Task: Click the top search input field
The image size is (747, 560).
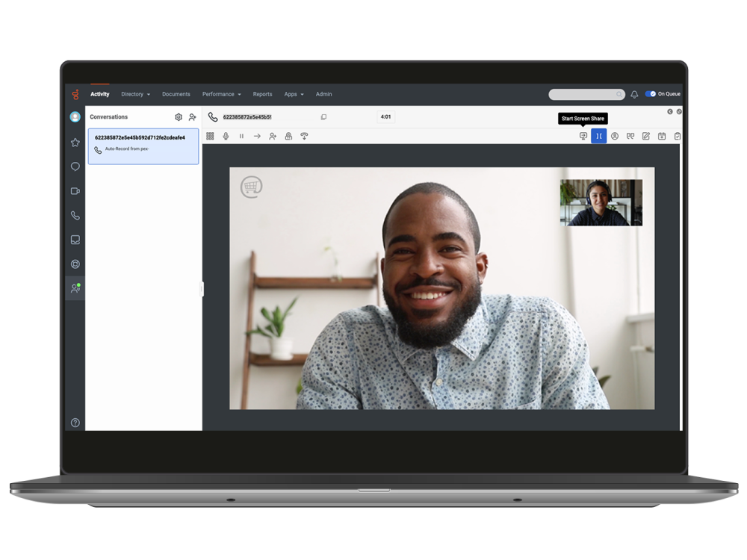Action: click(583, 95)
